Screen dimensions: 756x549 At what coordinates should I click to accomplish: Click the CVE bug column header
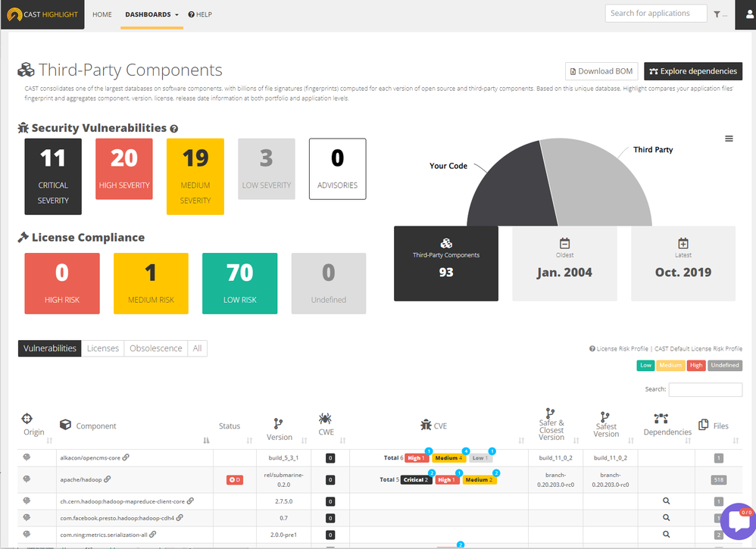pos(433,426)
